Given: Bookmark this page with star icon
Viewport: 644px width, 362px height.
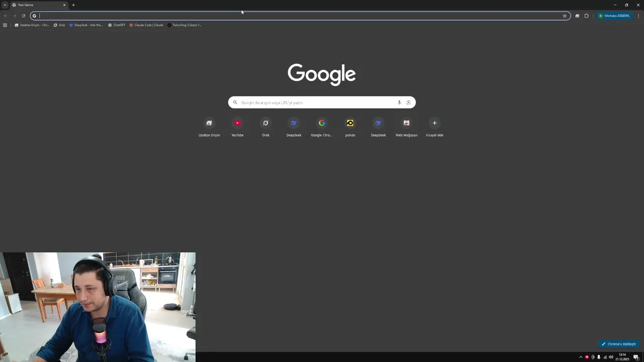Looking at the screenshot, I should 565,16.
